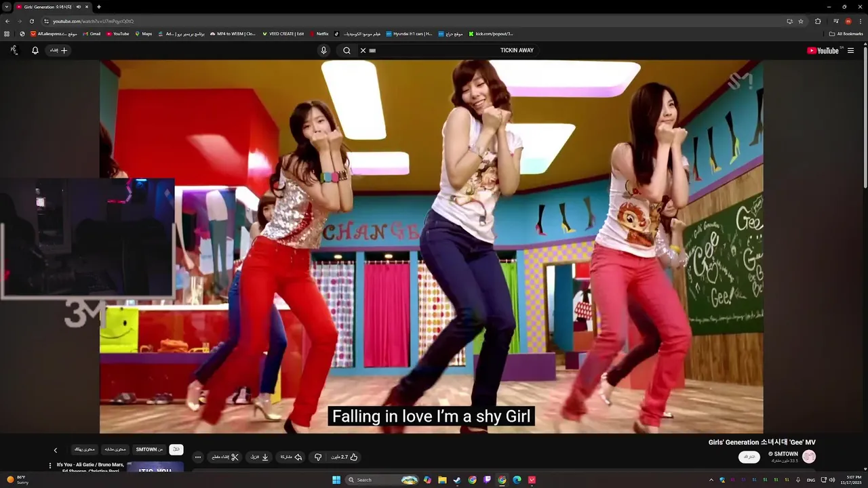
Task: Open options menu for 'It's You' video
Action: tap(50, 466)
